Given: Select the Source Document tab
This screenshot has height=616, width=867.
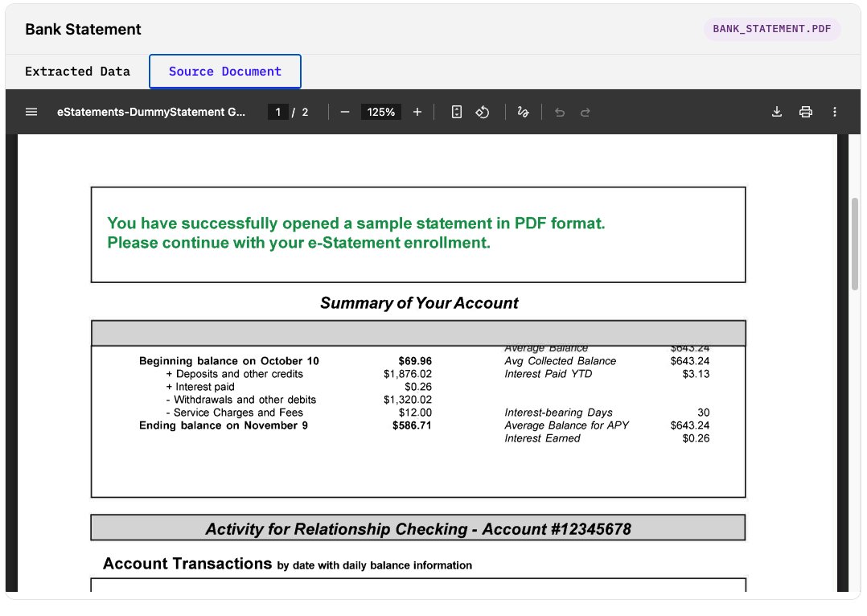Looking at the screenshot, I should [225, 72].
